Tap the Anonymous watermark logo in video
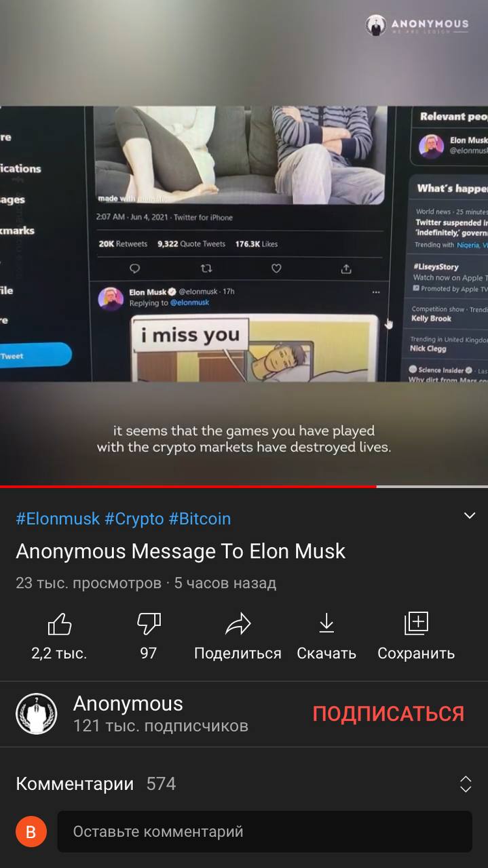 [x=417, y=25]
